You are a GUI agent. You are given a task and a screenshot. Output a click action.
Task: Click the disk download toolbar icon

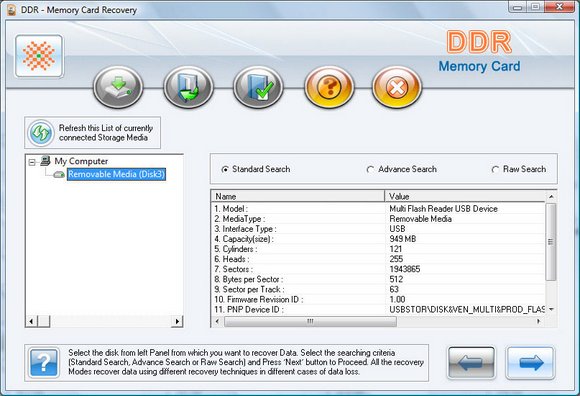(x=118, y=87)
